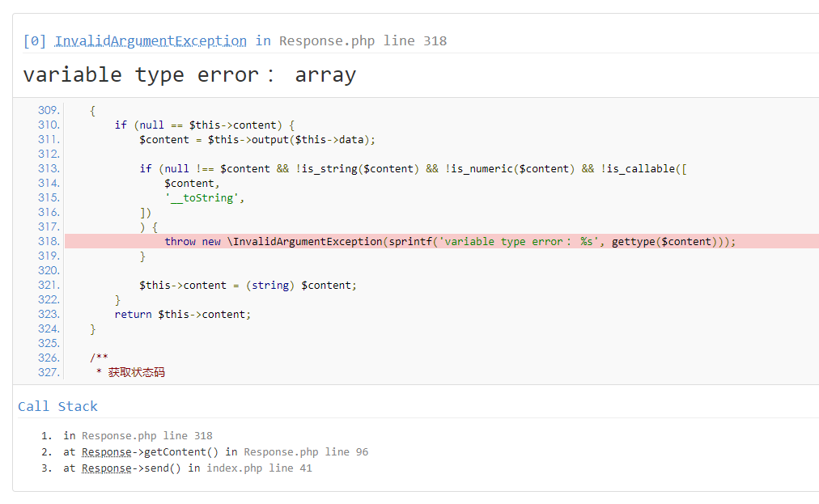Click Response class in the getContent() stack entry
The width and height of the screenshot is (819, 504).
pyautogui.click(x=106, y=451)
